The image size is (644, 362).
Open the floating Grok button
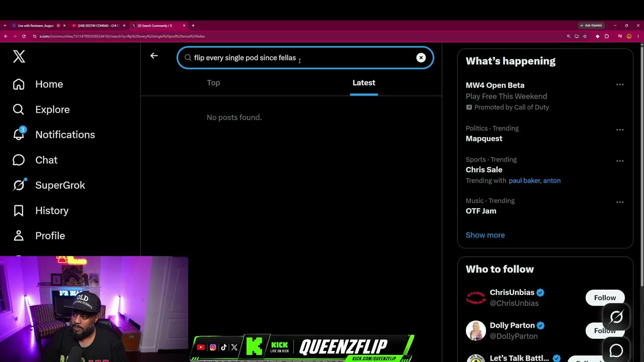[616, 317]
